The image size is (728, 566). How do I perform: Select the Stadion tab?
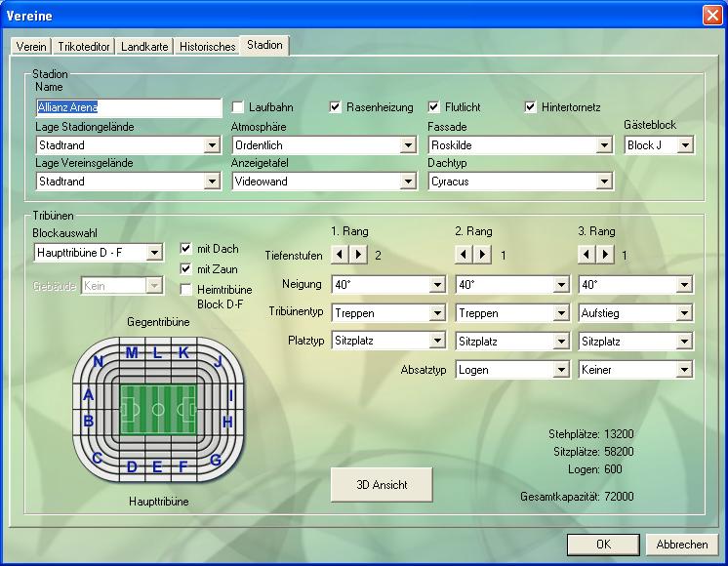click(264, 45)
